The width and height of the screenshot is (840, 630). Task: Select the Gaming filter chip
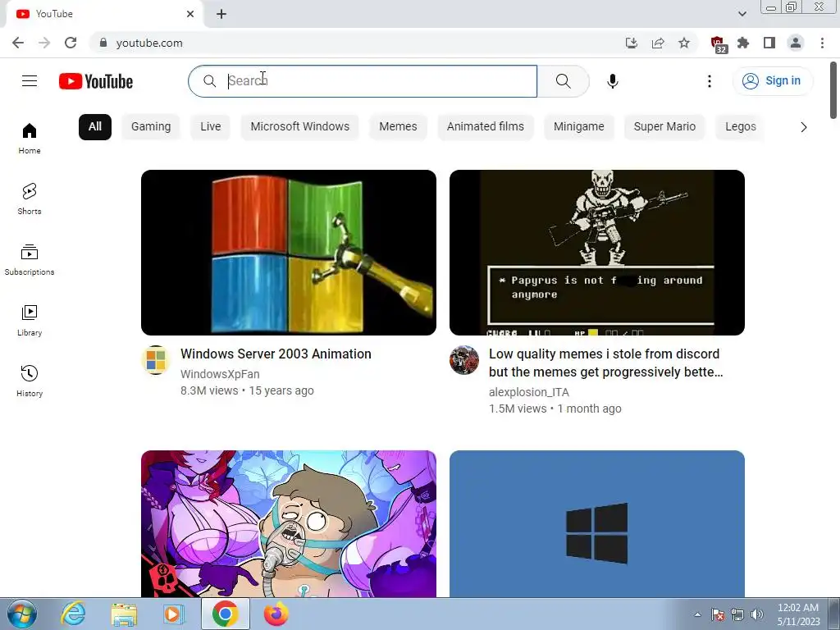click(x=151, y=127)
